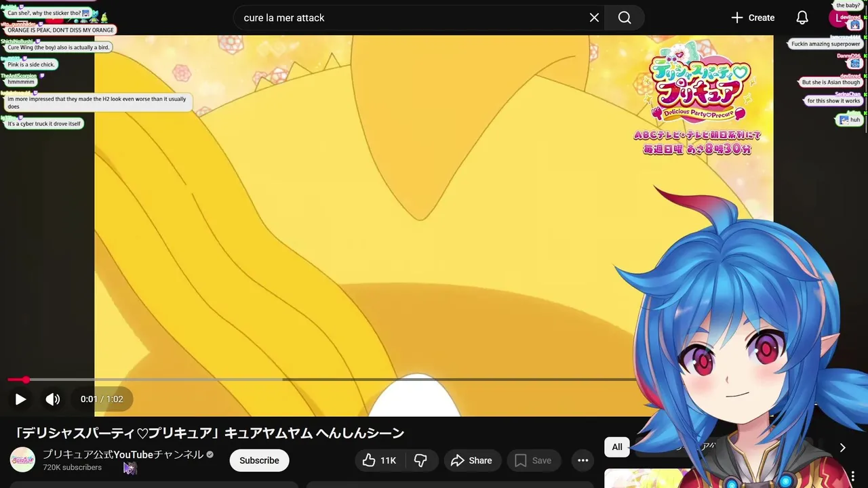This screenshot has height=488, width=868.
Task: Open the プリキュア公式YouTubeチャンネル channel name
Action: pos(123,454)
